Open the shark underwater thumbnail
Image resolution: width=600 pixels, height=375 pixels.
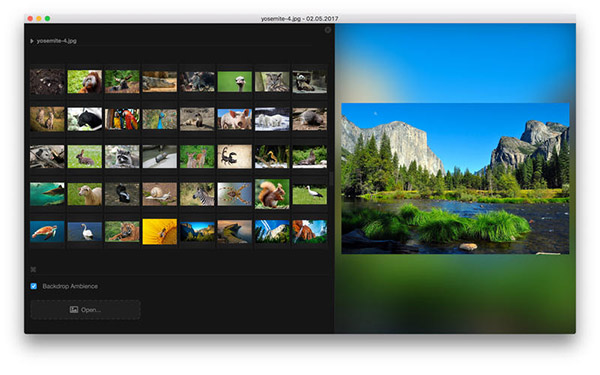(47, 194)
